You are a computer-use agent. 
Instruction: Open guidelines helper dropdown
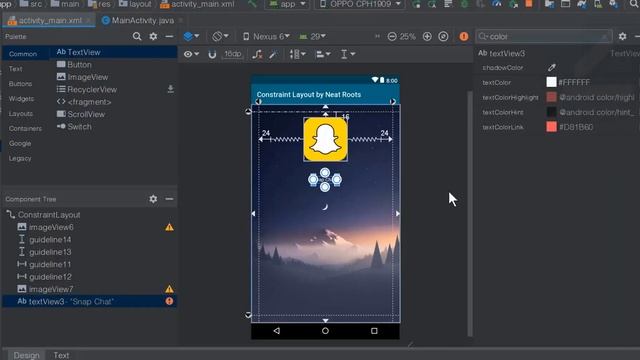point(348,54)
